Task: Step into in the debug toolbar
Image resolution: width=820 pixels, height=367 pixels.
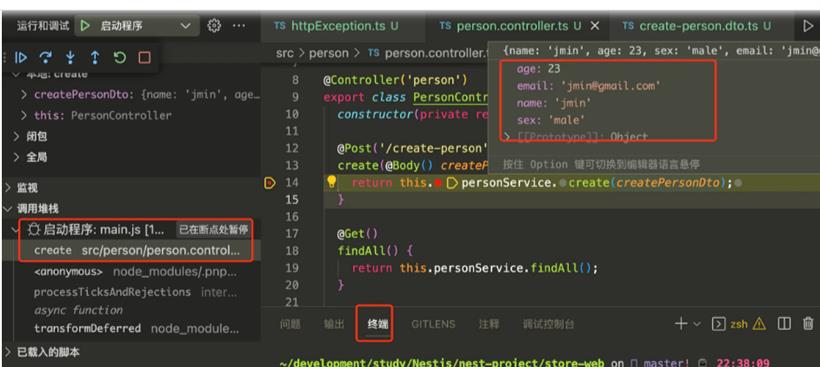Action: click(x=70, y=58)
